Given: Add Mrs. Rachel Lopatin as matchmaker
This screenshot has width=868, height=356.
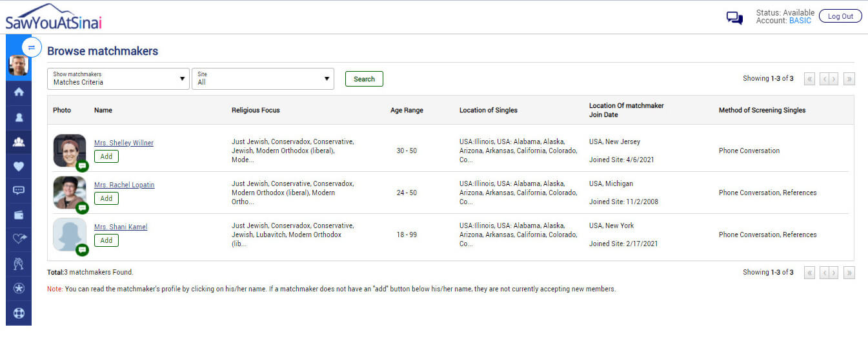Looking at the screenshot, I should [x=106, y=198].
